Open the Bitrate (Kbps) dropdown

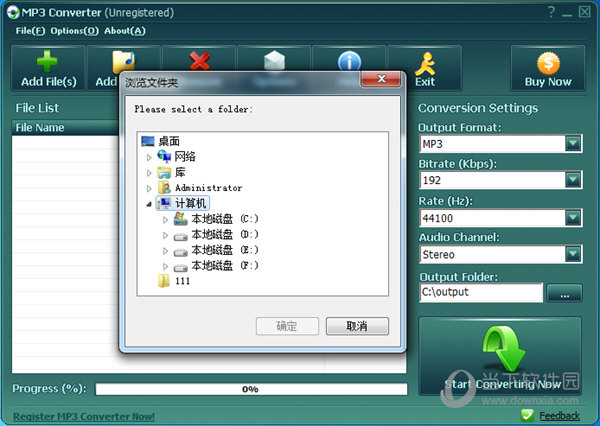point(573,180)
